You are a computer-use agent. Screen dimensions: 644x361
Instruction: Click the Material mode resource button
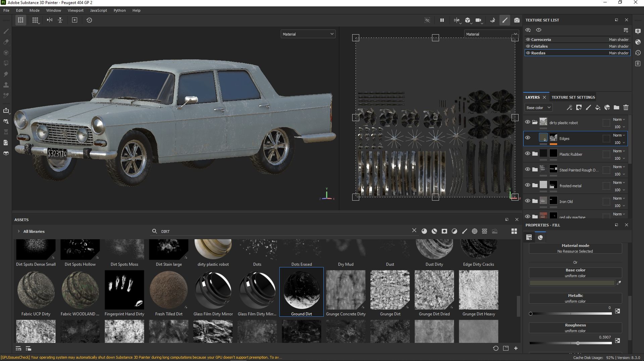(x=575, y=248)
